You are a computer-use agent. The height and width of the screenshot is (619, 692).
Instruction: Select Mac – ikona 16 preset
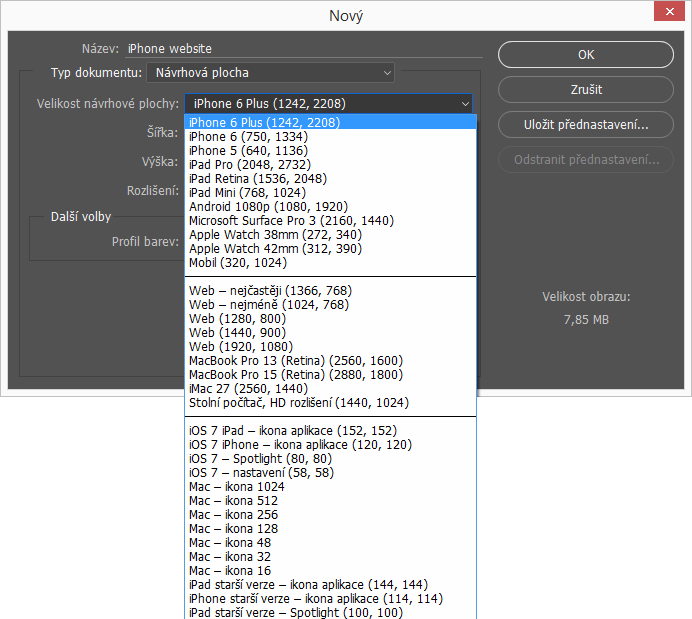pos(331,570)
